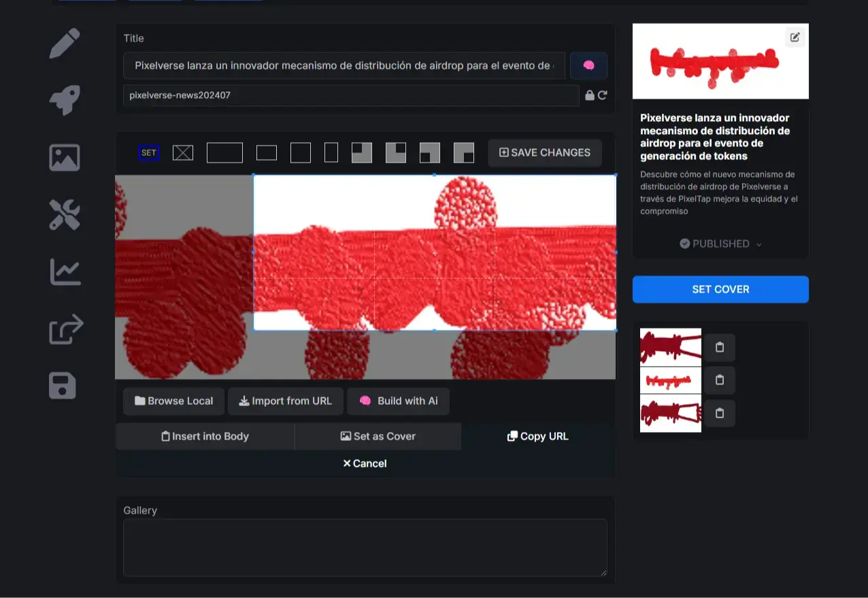Click the top-center crop selection handle

pos(435,175)
